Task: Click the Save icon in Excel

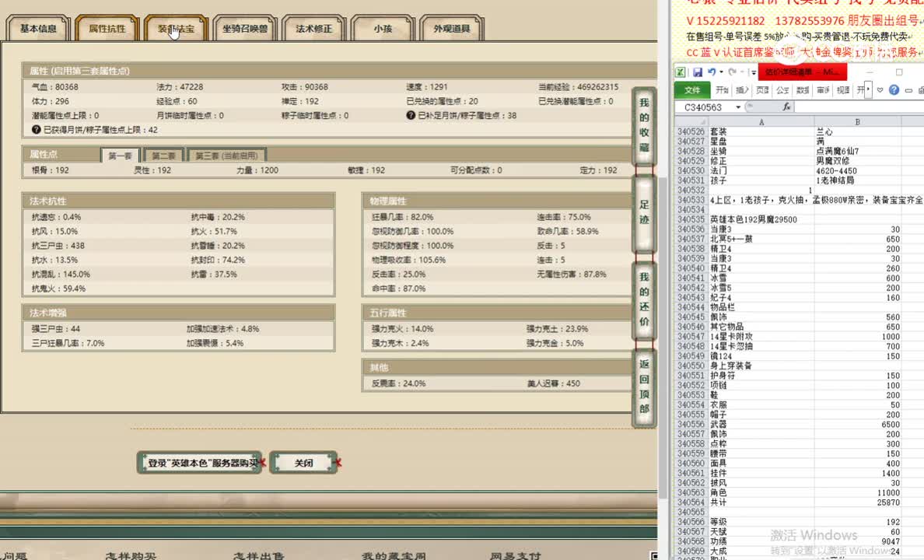Action: 698,72
